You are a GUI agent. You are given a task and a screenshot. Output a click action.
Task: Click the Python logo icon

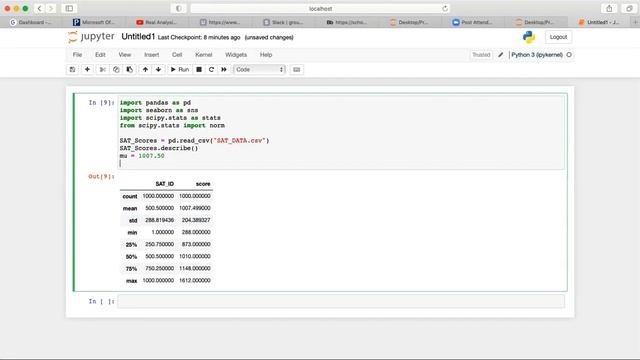529,37
